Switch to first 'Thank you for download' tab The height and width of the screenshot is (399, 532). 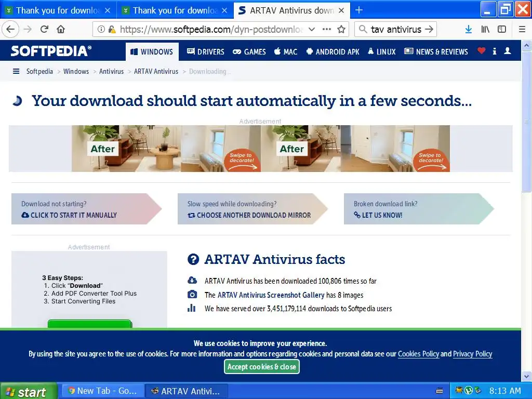click(58, 10)
